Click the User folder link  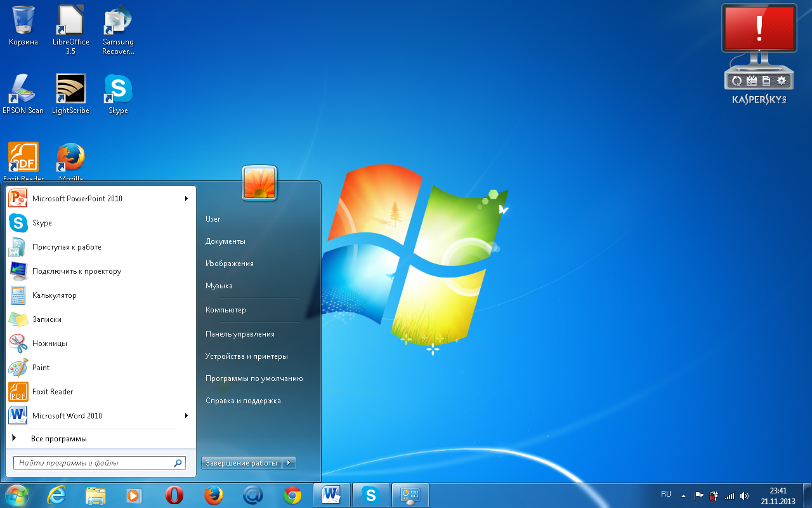[213, 219]
